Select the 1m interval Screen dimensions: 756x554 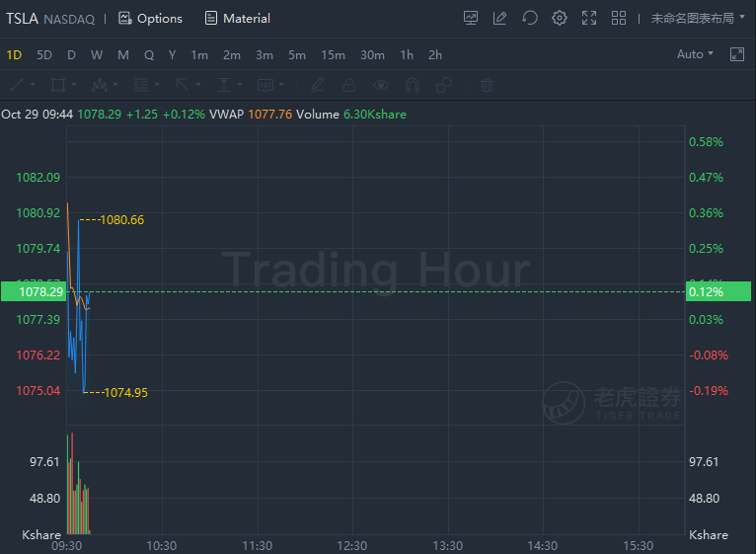click(199, 55)
